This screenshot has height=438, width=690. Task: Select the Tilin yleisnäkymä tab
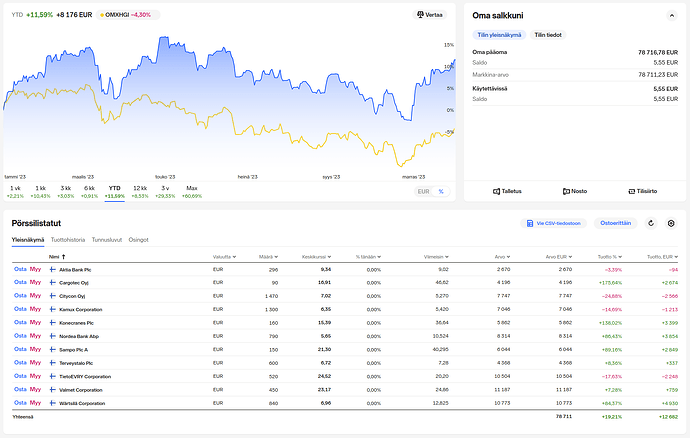(499, 35)
